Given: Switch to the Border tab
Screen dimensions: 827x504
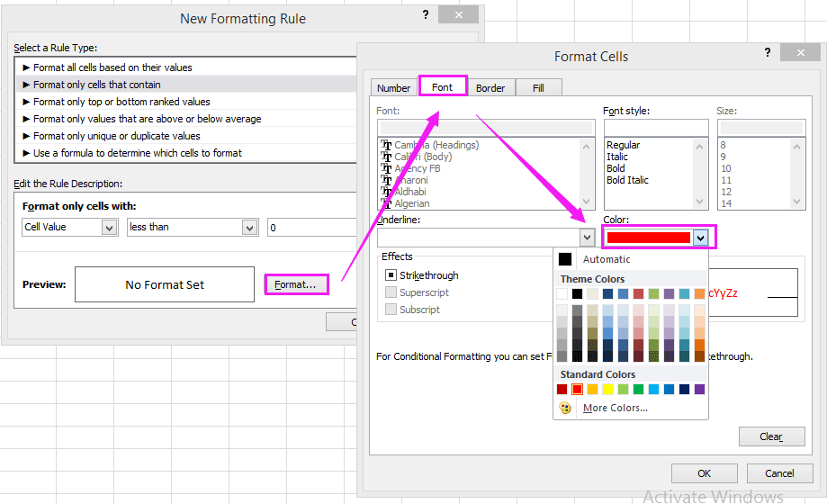Looking at the screenshot, I should coord(490,87).
